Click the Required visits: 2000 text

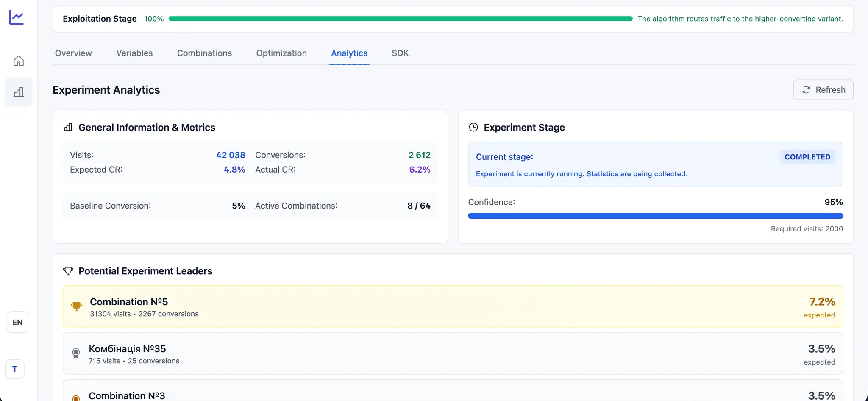click(807, 228)
